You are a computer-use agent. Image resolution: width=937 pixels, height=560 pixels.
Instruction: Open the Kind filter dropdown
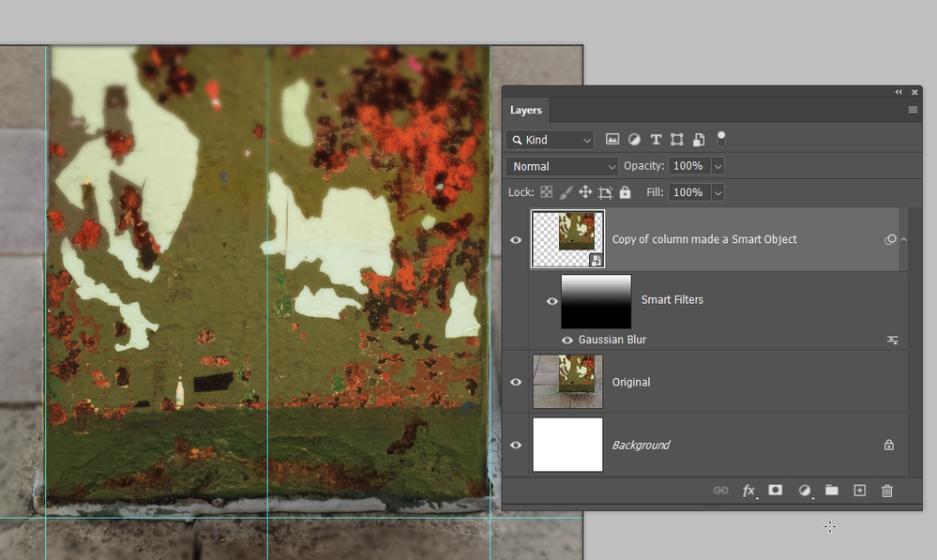click(x=550, y=139)
